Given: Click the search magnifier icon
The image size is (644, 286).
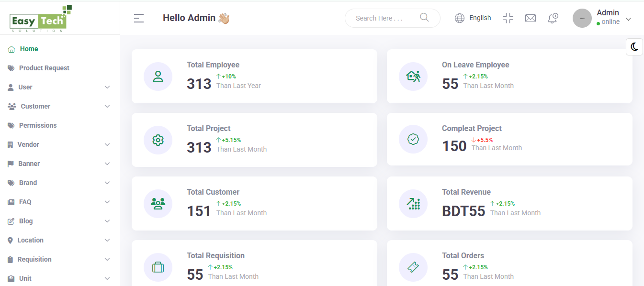Looking at the screenshot, I should (x=424, y=17).
